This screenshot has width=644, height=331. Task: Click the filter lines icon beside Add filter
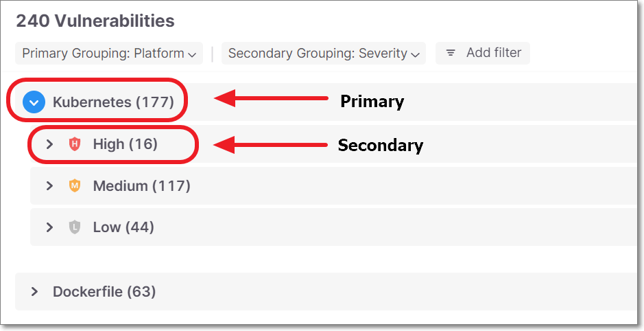coord(451,53)
